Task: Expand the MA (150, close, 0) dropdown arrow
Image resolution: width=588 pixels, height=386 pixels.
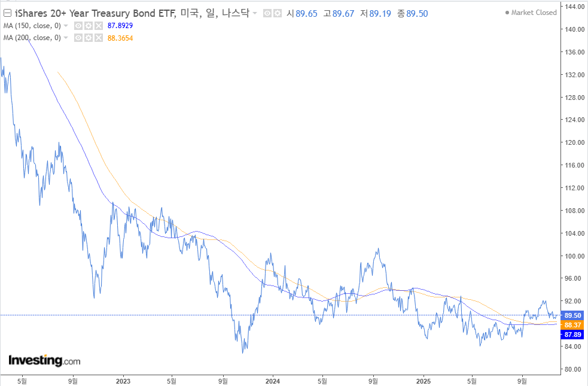Action: point(66,26)
